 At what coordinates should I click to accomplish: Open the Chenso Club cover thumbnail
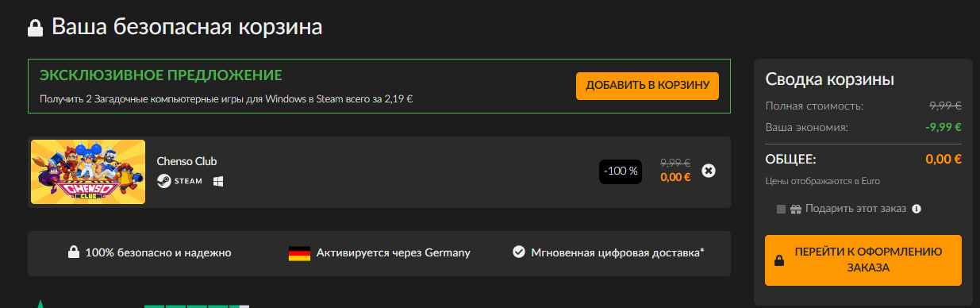pos(88,171)
